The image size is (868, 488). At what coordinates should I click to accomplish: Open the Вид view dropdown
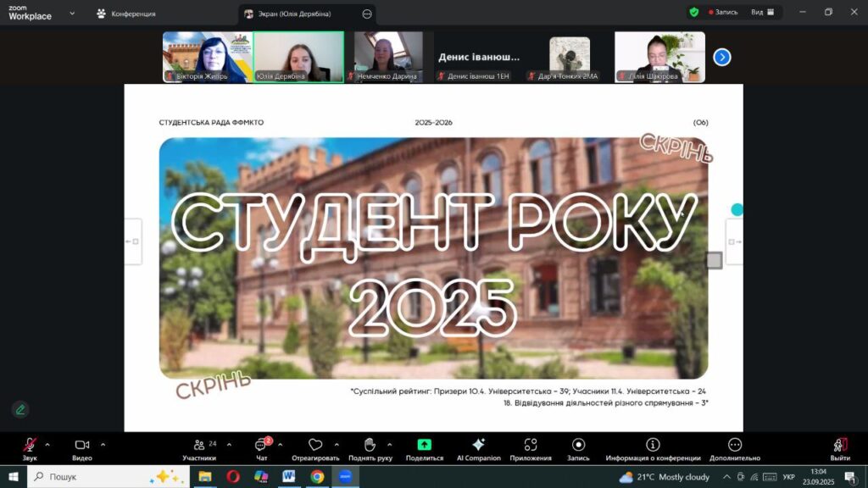click(x=760, y=13)
